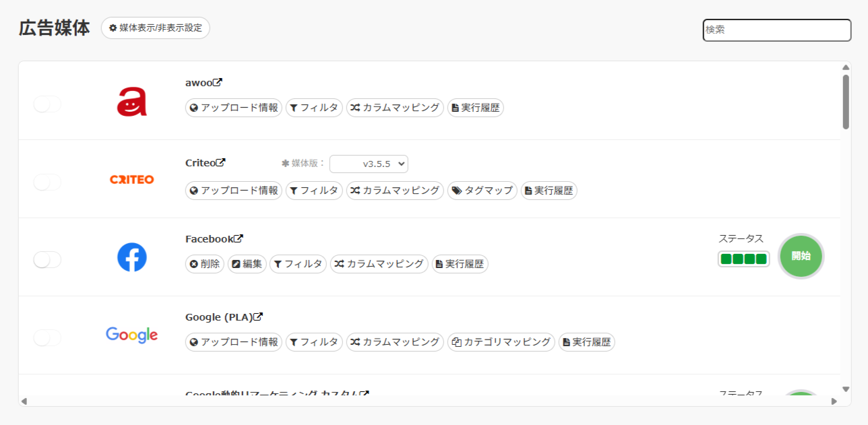Open Google (PLA) external link icon

click(x=258, y=317)
